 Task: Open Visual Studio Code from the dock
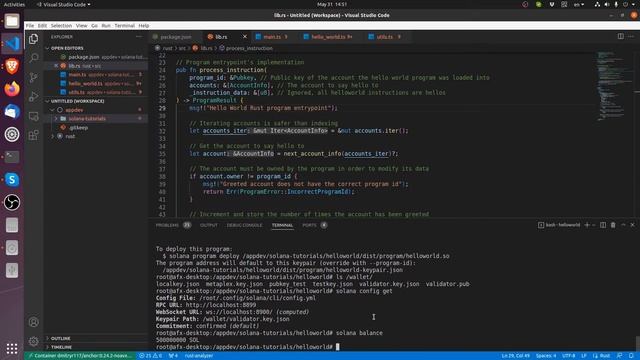[12, 43]
